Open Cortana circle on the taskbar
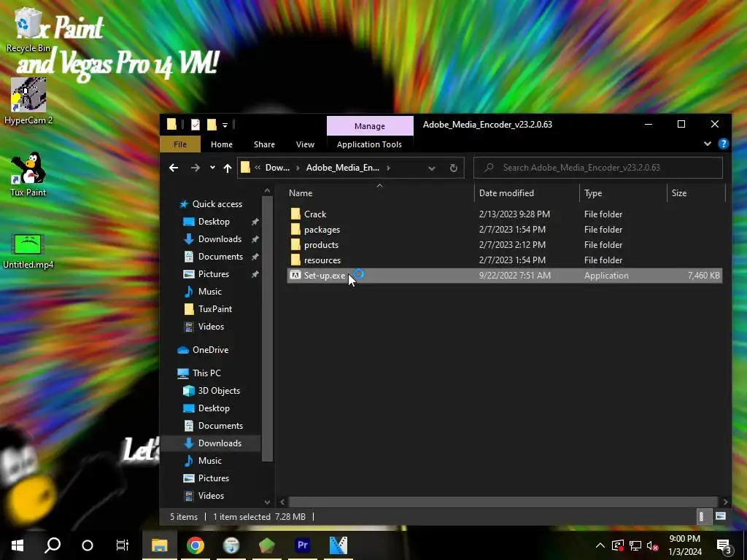Screen dimensions: 747x560 tap(88, 545)
